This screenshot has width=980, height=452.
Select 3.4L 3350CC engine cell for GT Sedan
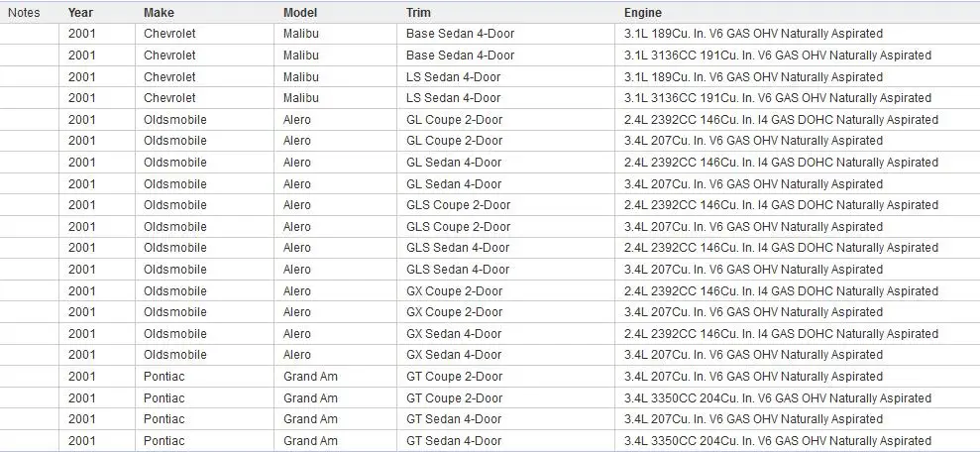tap(778, 441)
